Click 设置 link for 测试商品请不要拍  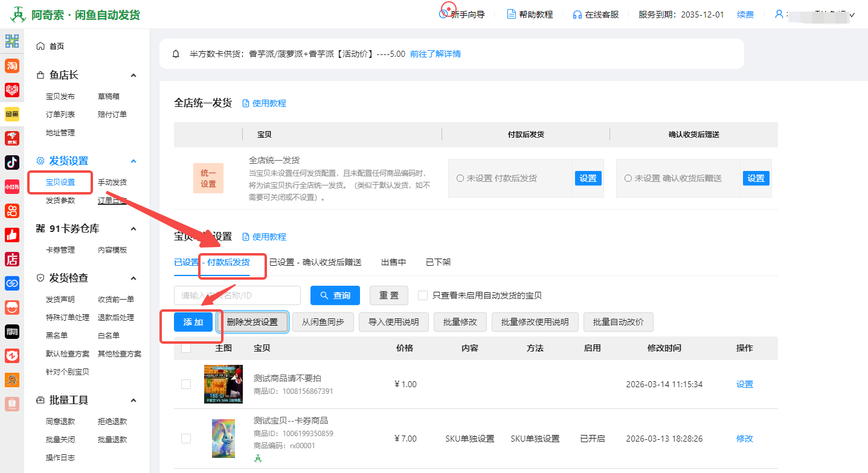pyautogui.click(x=745, y=384)
